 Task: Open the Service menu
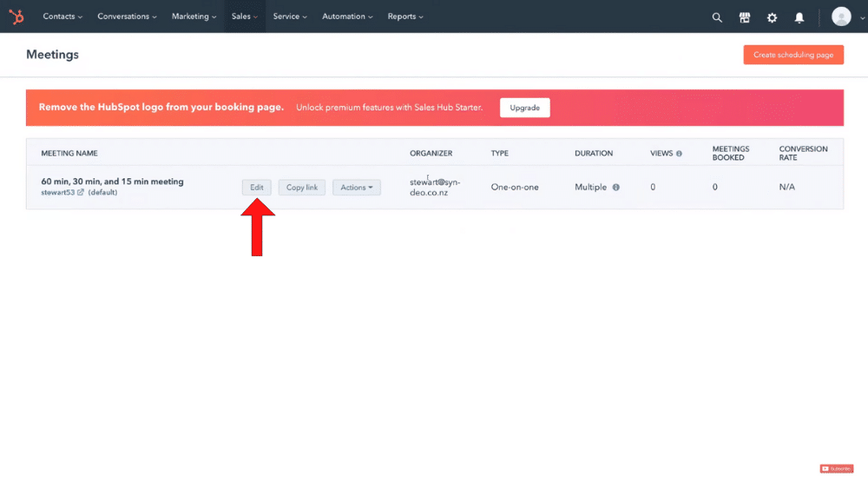(x=290, y=17)
